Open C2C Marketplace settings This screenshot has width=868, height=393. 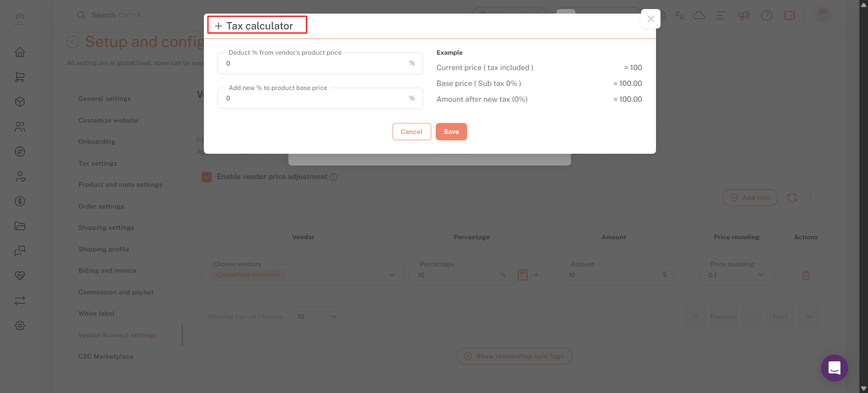(106, 356)
